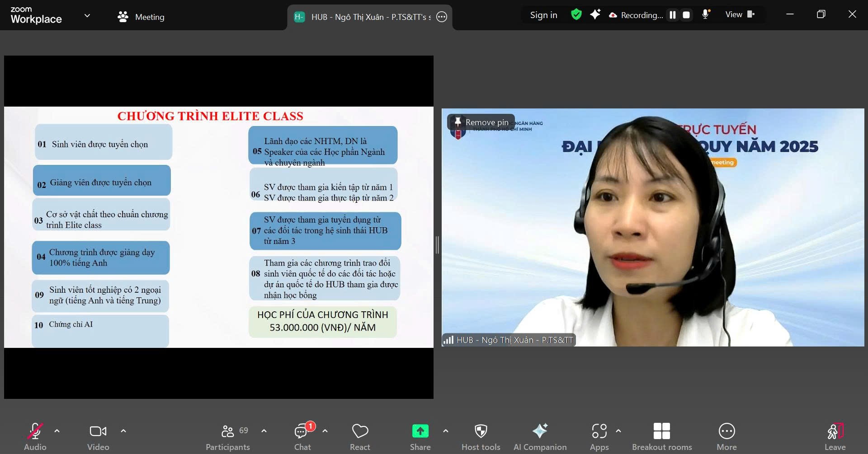This screenshot has width=868, height=454.
Task: Leave the meeting
Action: coord(835,437)
